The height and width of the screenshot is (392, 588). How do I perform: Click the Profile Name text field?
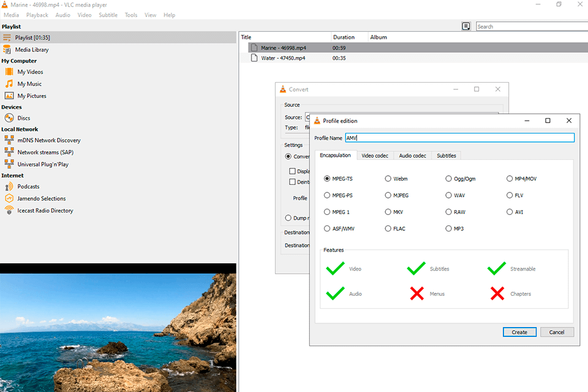point(459,138)
